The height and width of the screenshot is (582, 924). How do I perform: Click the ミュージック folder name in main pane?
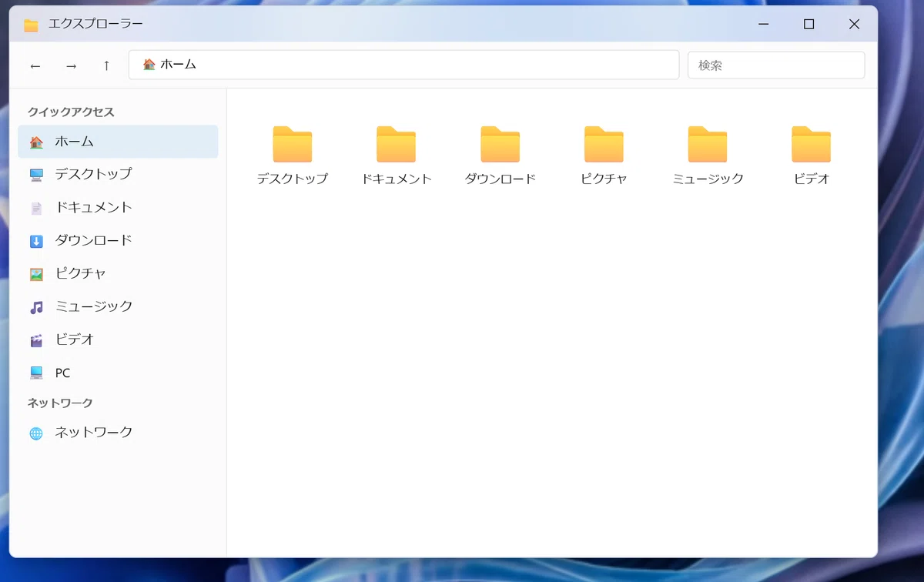tap(708, 179)
